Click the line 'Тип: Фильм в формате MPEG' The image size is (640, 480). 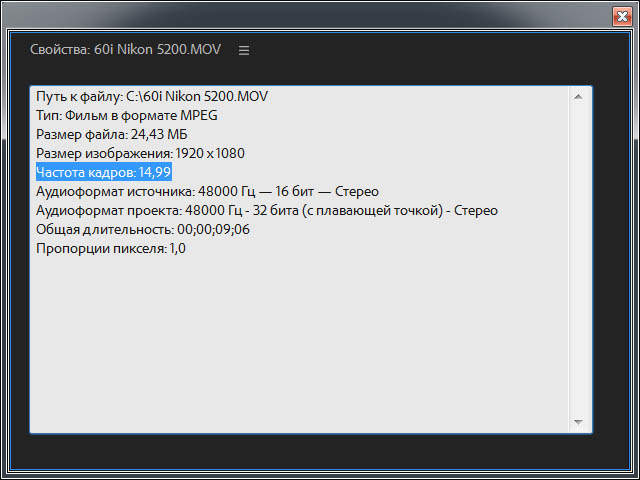click(x=127, y=116)
